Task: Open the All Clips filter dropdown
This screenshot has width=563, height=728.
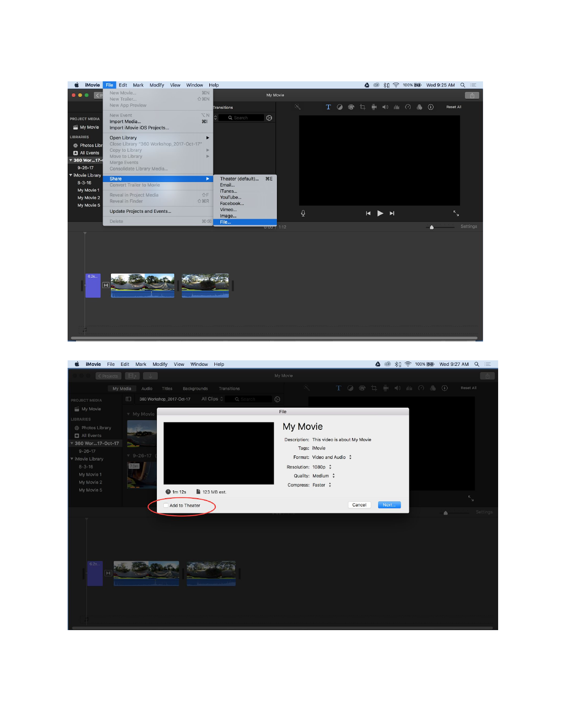Action: point(212,399)
